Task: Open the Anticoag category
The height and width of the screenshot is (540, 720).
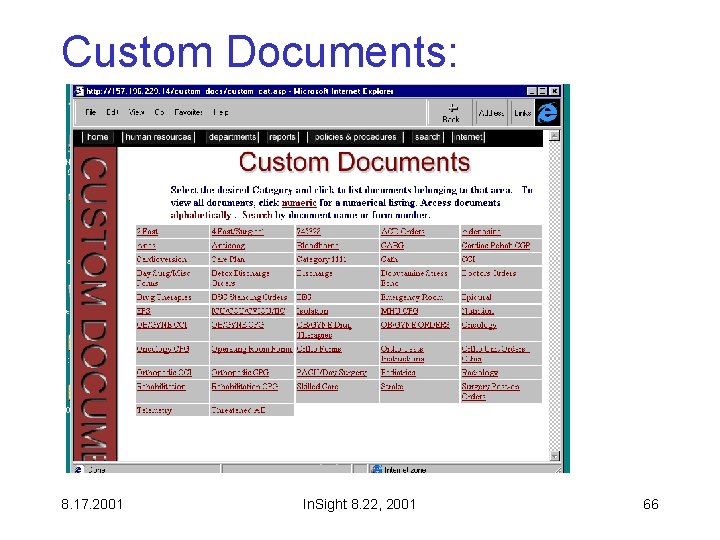Action: coord(228,245)
